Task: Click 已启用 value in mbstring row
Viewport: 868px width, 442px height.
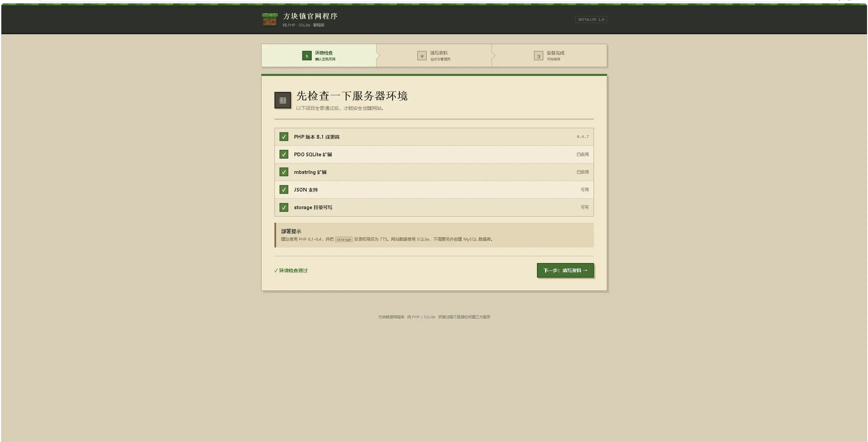Action: coord(583,172)
